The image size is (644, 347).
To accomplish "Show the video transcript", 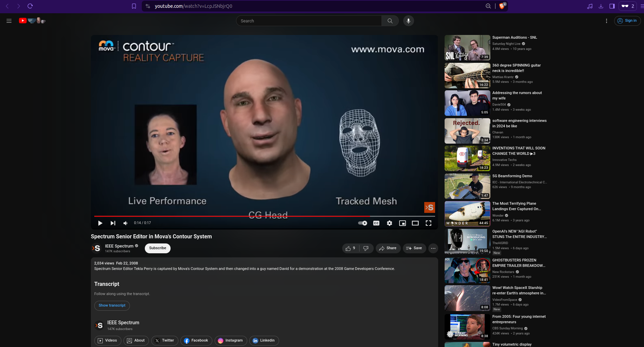I will 112,306.
